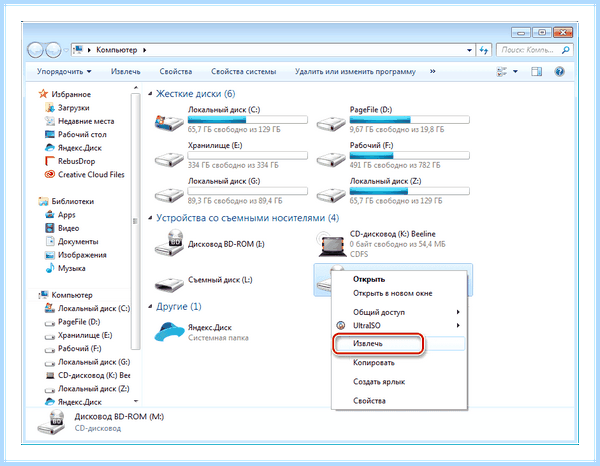Open Музыка library in sidebar
Viewport: 600px width, 466px height.
point(65,269)
